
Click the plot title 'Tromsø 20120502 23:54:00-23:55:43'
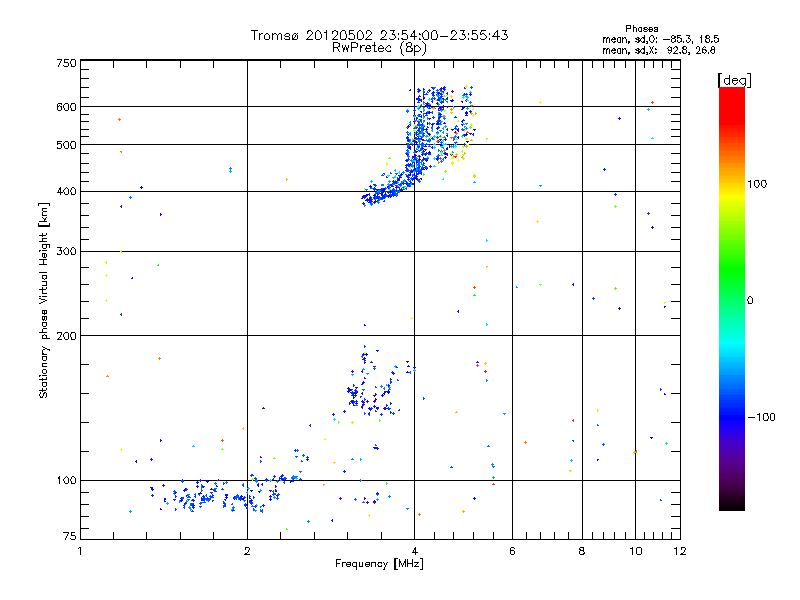pos(379,35)
